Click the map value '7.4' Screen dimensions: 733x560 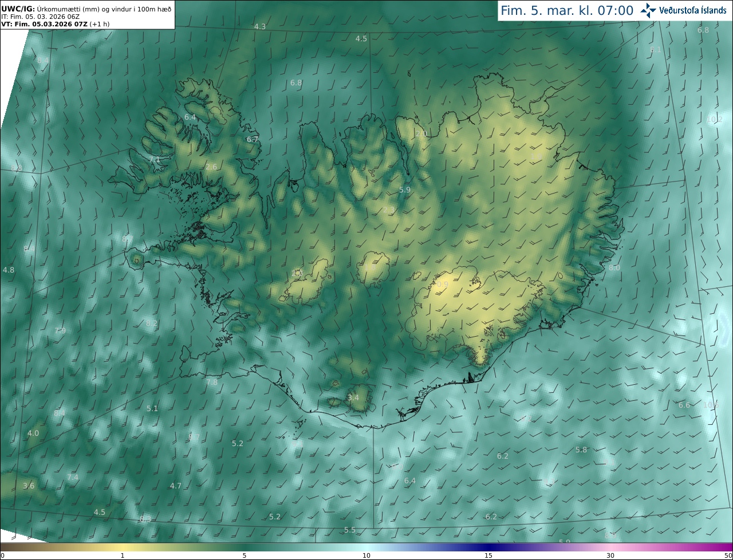click(x=73, y=477)
